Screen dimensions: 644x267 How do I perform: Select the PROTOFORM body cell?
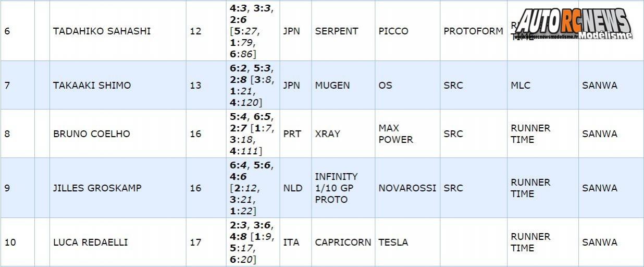[x=473, y=31]
